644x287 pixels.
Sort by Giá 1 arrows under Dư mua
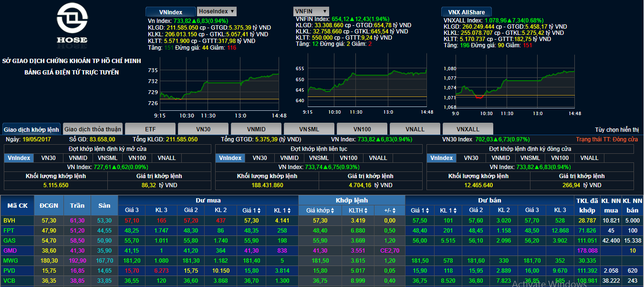point(258,211)
